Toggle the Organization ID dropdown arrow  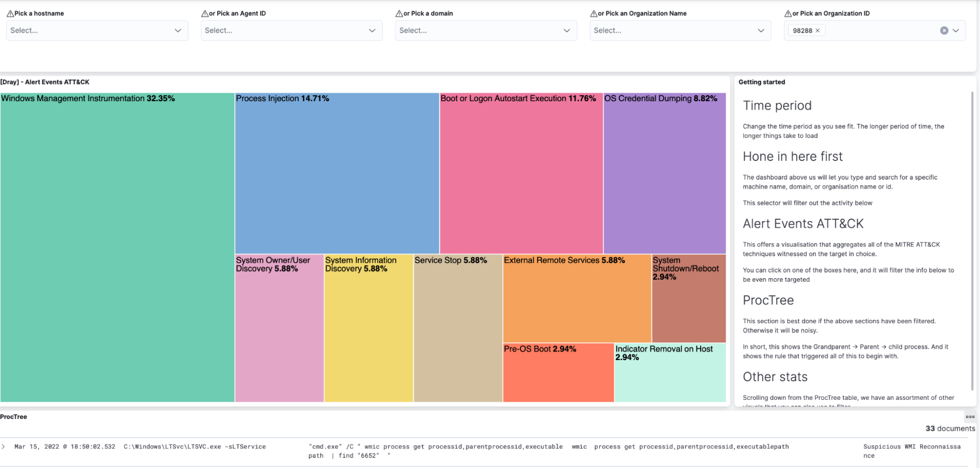[x=956, y=30]
